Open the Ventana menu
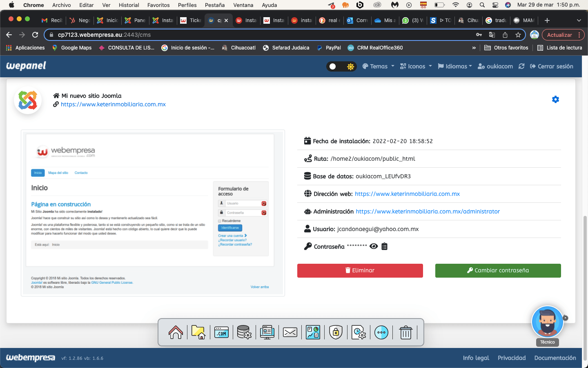Image resolution: width=588 pixels, height=368 pixels. click(x=243, y=5)
